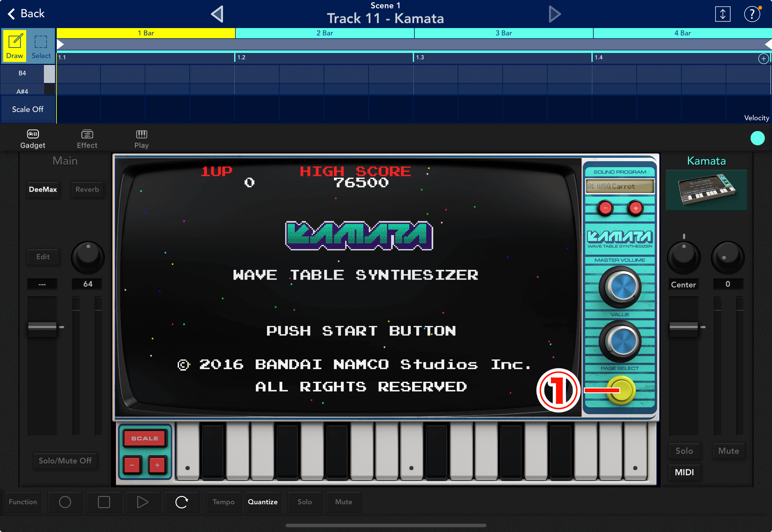Screen dimensions: 772x532
Task: Adjust the Kamata pan knob labeled Center
Action: (684, 258)
